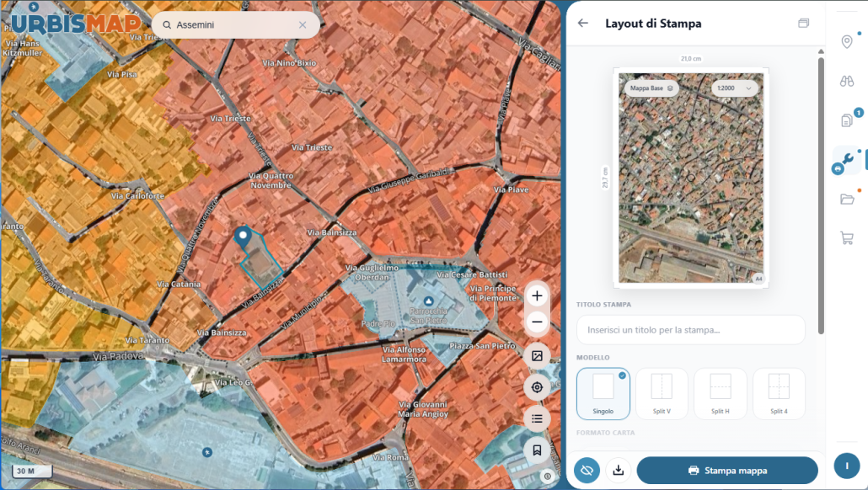Click the zoom out minus button
This screenshot has height=490, width=868.
537,322
